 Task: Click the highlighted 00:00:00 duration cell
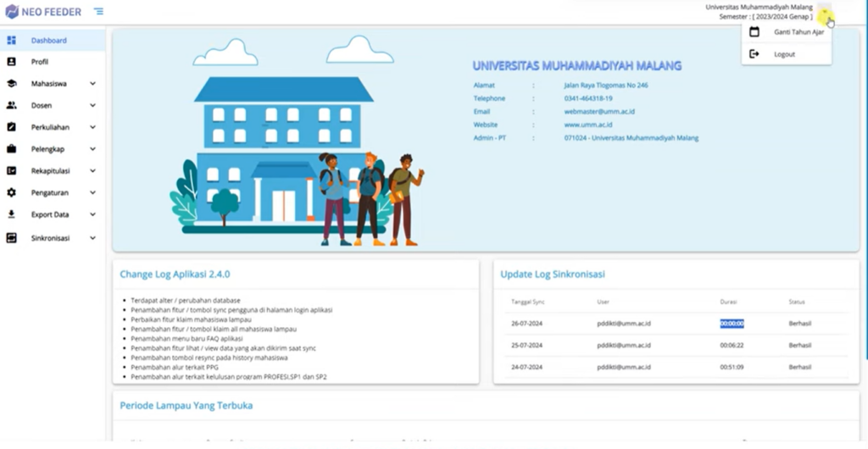pyautogui.click(x=732, y=323)
